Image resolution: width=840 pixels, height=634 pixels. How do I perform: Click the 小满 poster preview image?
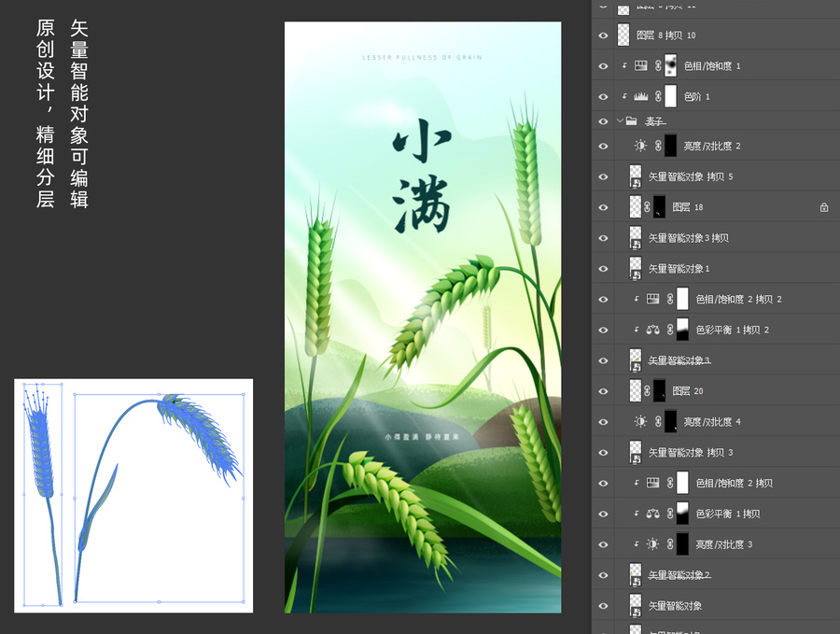(423, 317)
